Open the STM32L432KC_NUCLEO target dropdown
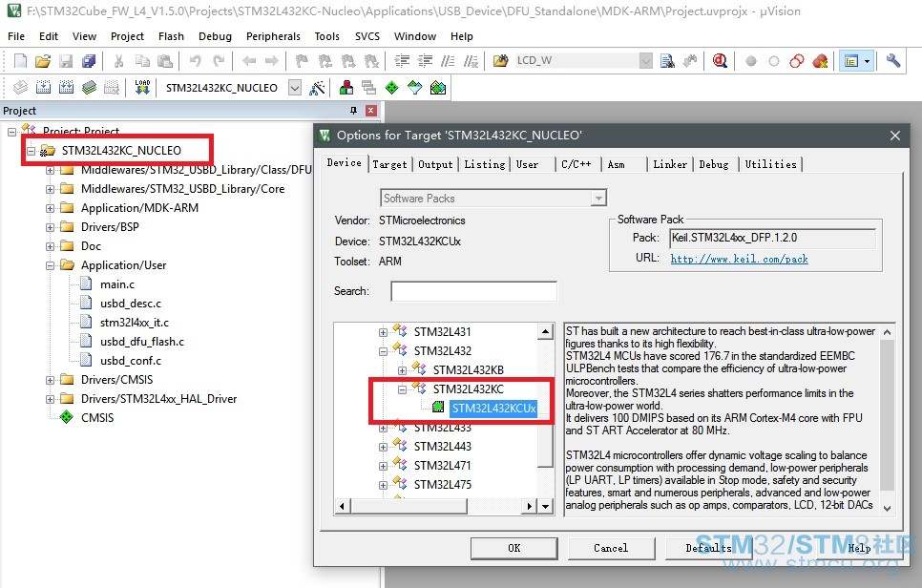 (x=295, y=88)
